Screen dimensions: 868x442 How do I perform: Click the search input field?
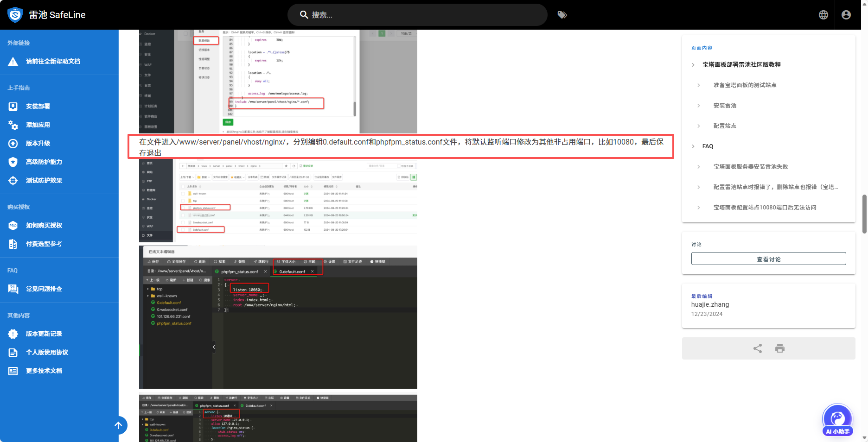(x=417, y=15)
